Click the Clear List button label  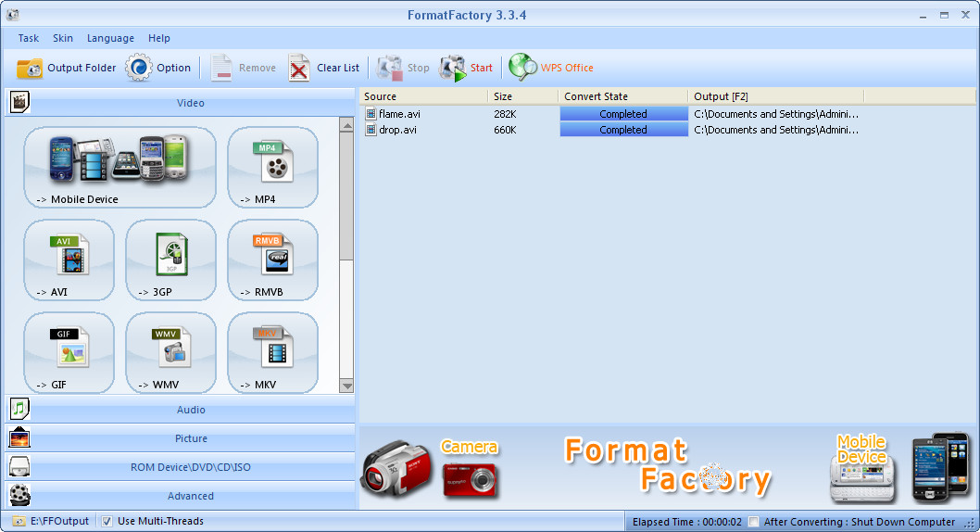(338, 68)
